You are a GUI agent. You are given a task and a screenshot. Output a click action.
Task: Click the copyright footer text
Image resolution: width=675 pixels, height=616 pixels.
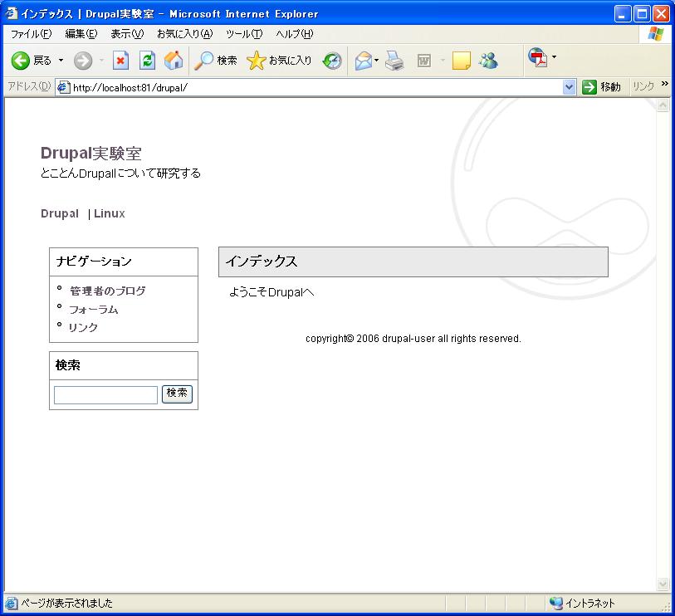[413, 339]
